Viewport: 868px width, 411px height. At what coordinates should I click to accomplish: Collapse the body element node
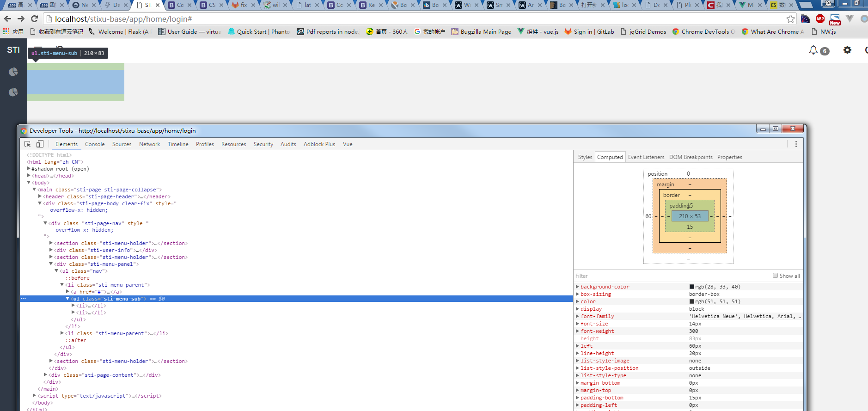point(29,183)
